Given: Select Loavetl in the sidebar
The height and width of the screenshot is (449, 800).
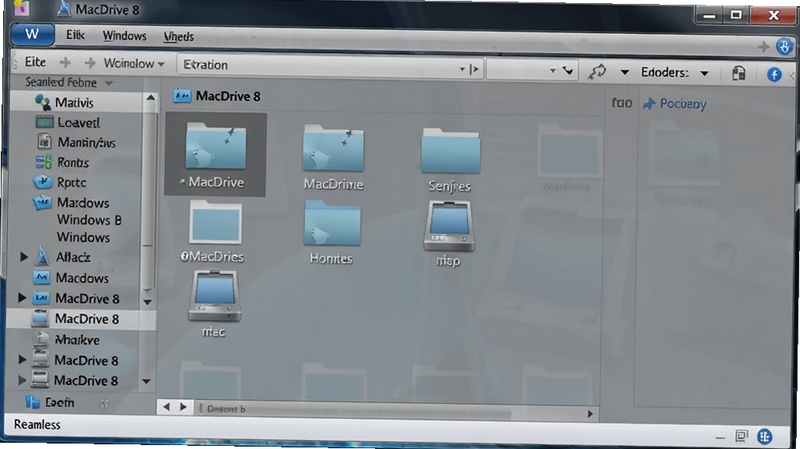Looking at the screenshot, I should coord(79,122).
